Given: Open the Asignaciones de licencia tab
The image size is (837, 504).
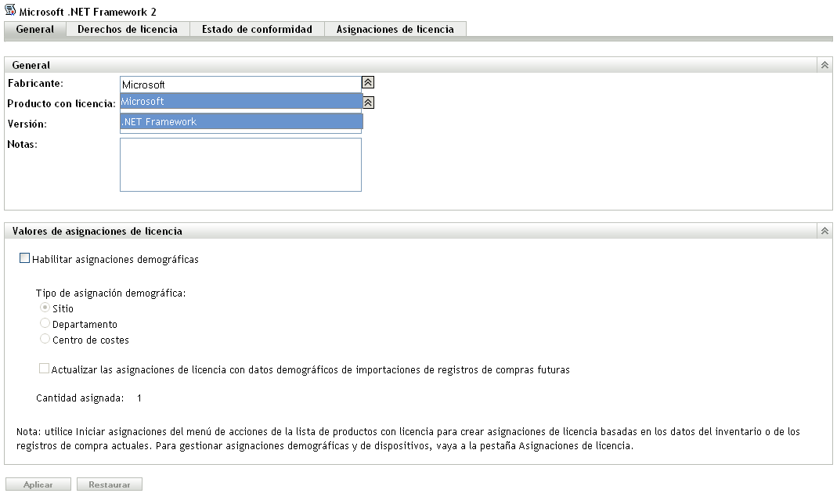Looking at the screenshot, I should pos(395,29).
